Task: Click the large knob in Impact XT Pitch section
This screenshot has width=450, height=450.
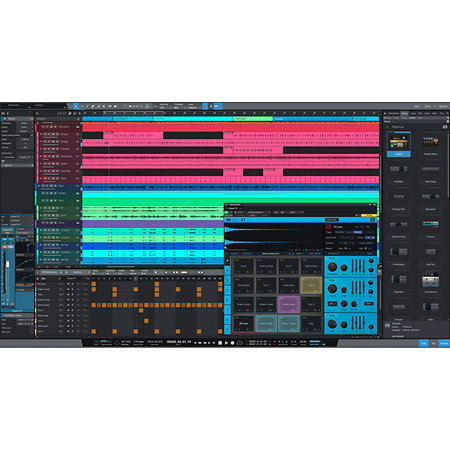Action: pos(332,267)
